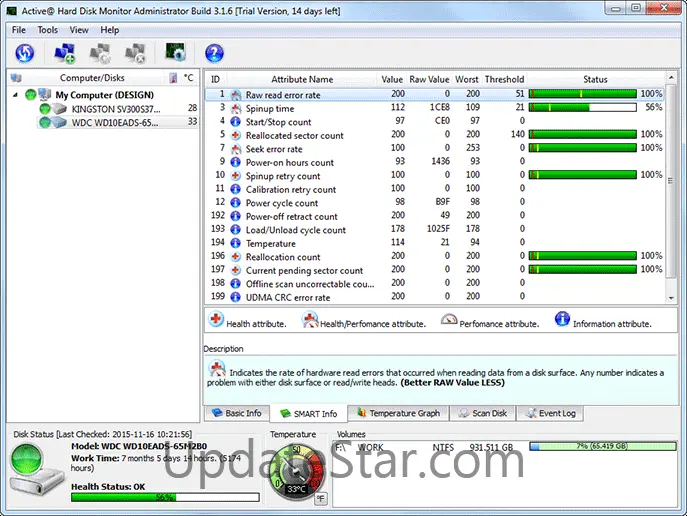This screenshot has height=516, width=687.
Task: Click the info icon beside Power-on hours count
Action: [236, 162]
